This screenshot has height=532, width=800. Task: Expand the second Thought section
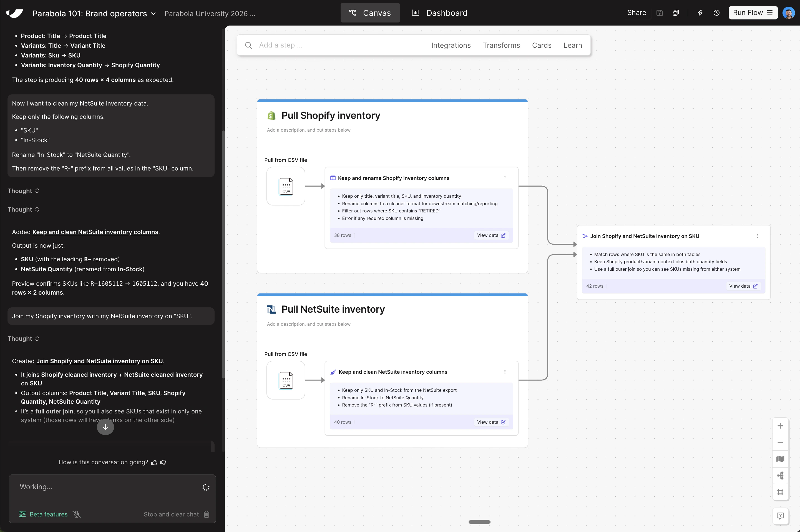pos(23,209)
